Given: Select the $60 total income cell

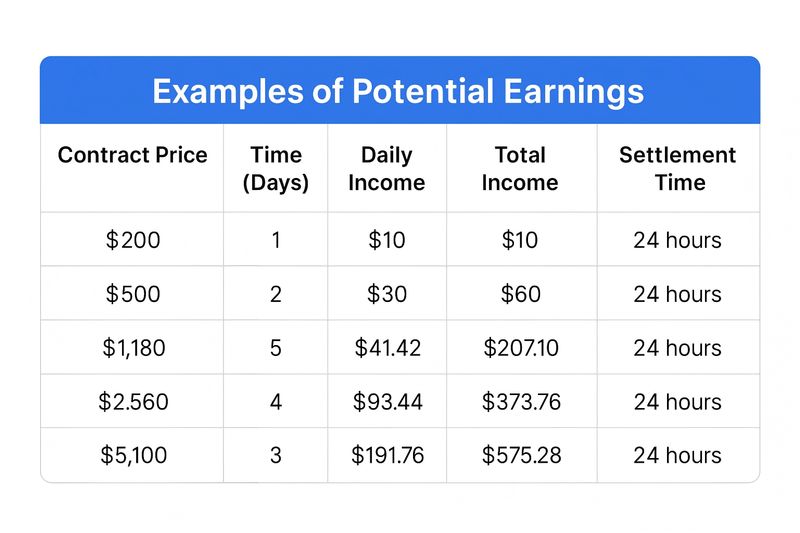Looking at the screenshot, I should click(520, 294).
